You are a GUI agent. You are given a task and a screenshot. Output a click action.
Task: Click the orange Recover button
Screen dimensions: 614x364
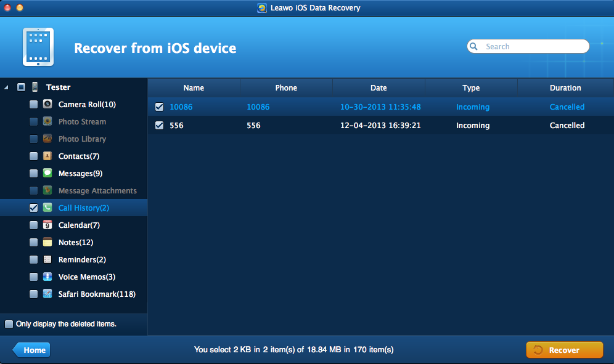tap(564, 350)
